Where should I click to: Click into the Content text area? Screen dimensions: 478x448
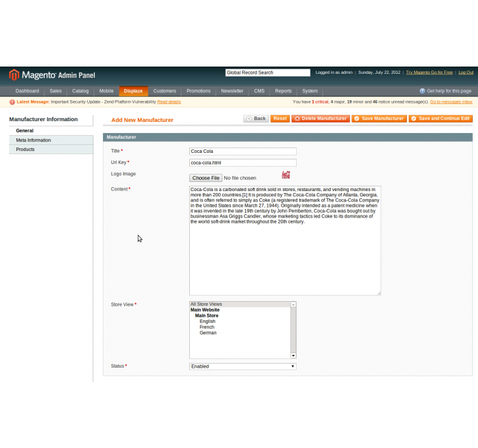[x=285, y=240]
